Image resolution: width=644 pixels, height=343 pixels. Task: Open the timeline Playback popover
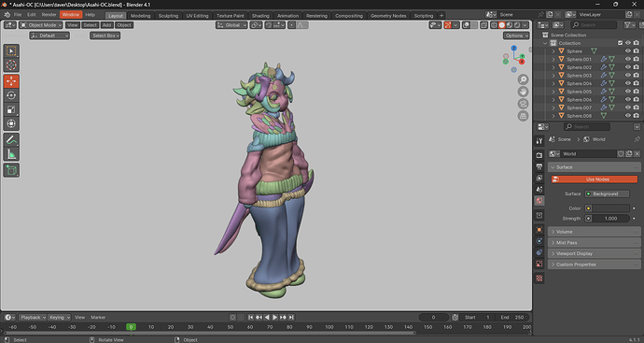click(x=33, y=317)
